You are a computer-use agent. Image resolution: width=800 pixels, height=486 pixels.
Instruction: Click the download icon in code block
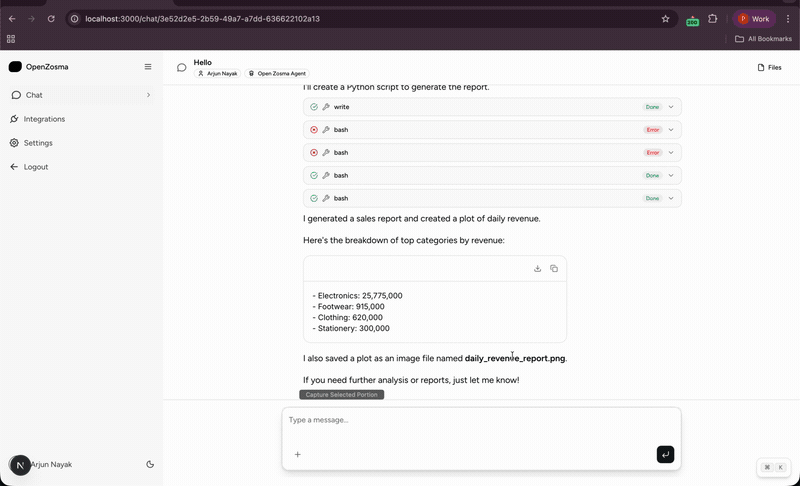pos(538,268)
